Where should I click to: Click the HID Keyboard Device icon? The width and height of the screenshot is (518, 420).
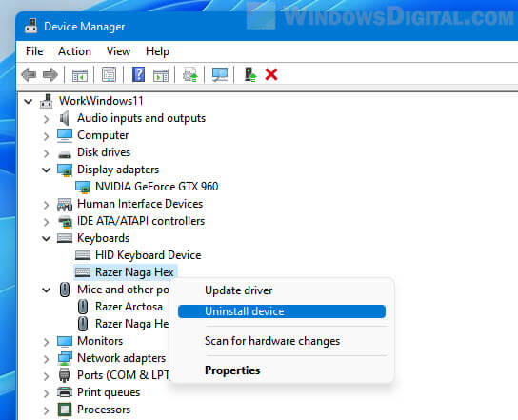pyautogui.click(x=83, y=255)
